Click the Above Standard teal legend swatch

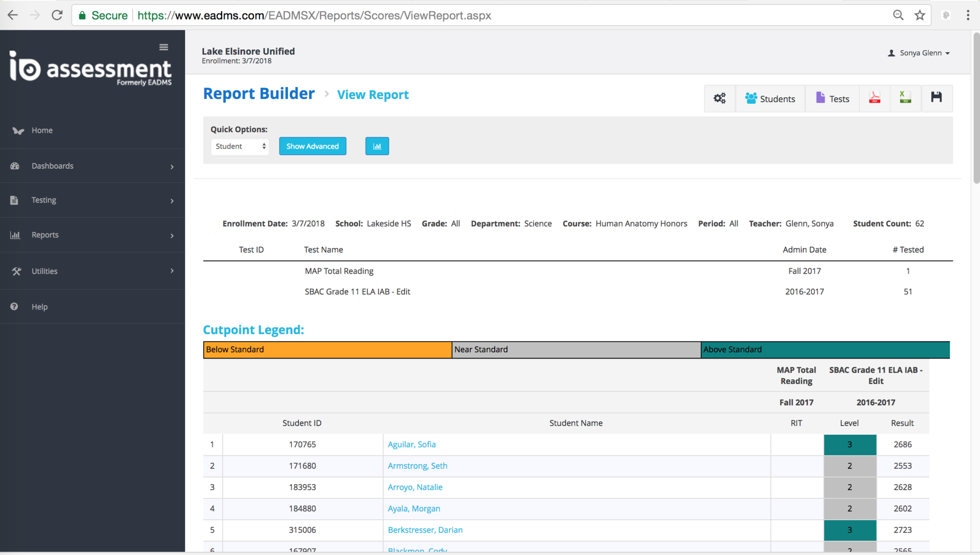(825, 350)
